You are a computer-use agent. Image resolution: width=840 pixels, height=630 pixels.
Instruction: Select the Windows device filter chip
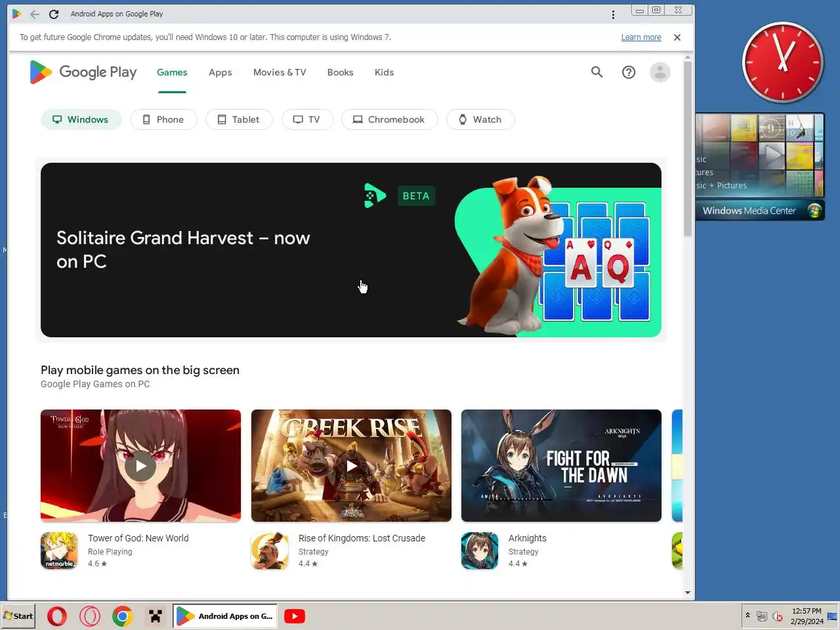pyautogui.click(x=81, y=119)
